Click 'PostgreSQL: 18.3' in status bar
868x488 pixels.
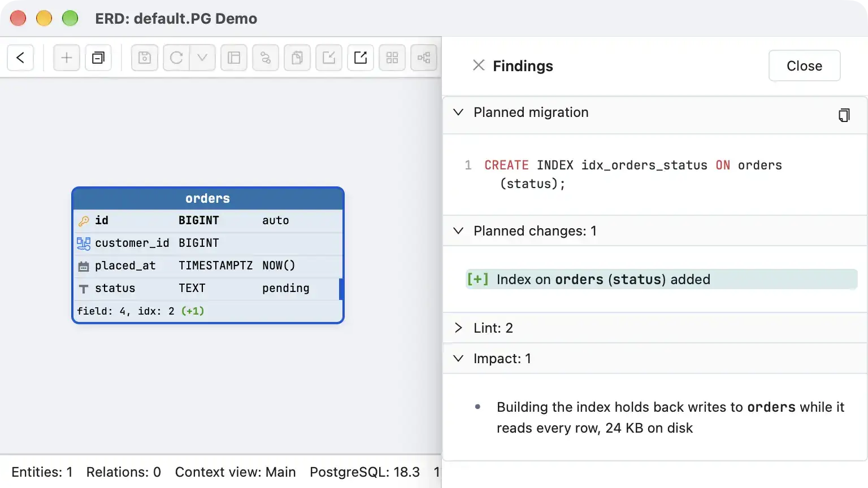[365, 472]
